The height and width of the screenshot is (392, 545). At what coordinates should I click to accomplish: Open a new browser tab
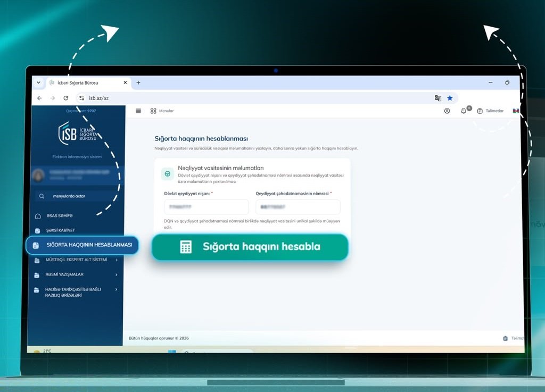tap(138, 82)
